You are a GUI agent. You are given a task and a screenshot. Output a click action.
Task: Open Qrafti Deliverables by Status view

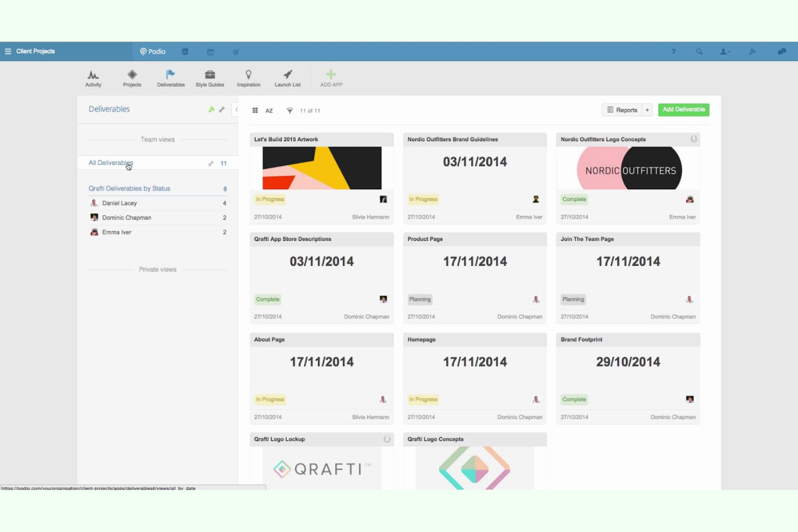click(x=129, y=188)
